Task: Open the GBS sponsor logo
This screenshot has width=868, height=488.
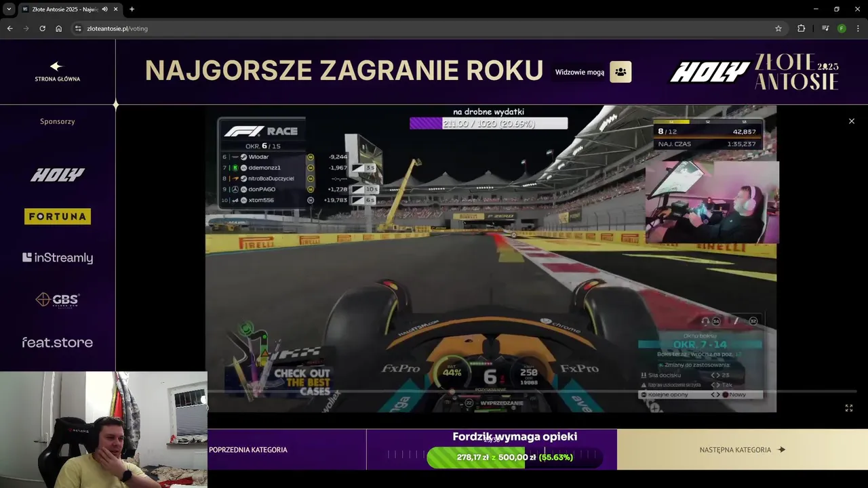Action: [x=57, y=300]
